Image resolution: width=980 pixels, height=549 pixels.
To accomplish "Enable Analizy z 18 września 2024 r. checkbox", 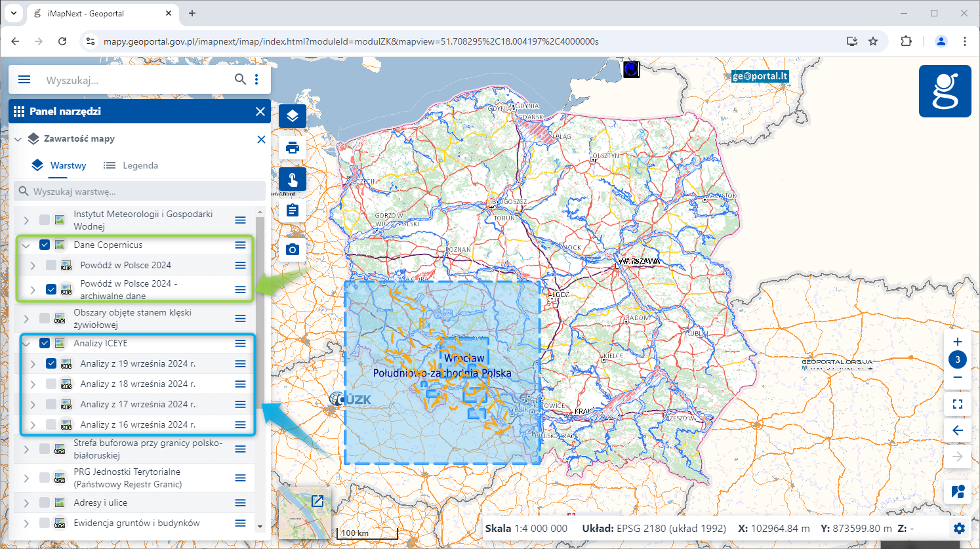I will (51, 384).
